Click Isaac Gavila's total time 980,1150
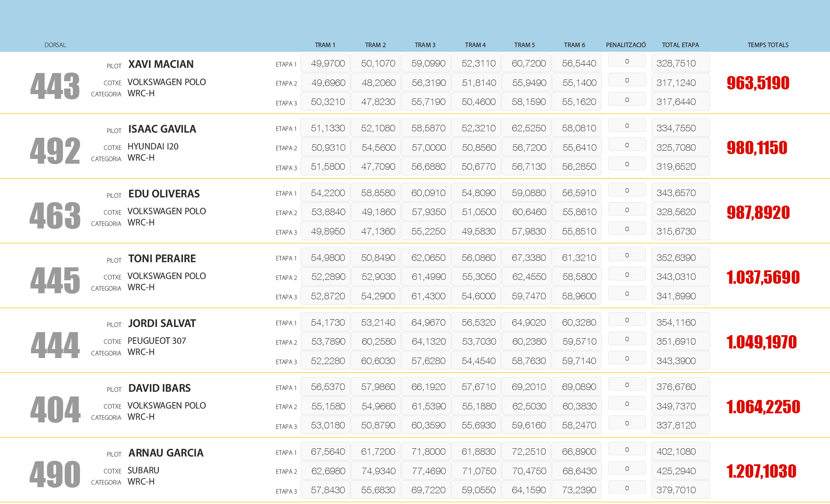This screenshot has width=830, height=504. pyautogui.click(x=757, y=148)
